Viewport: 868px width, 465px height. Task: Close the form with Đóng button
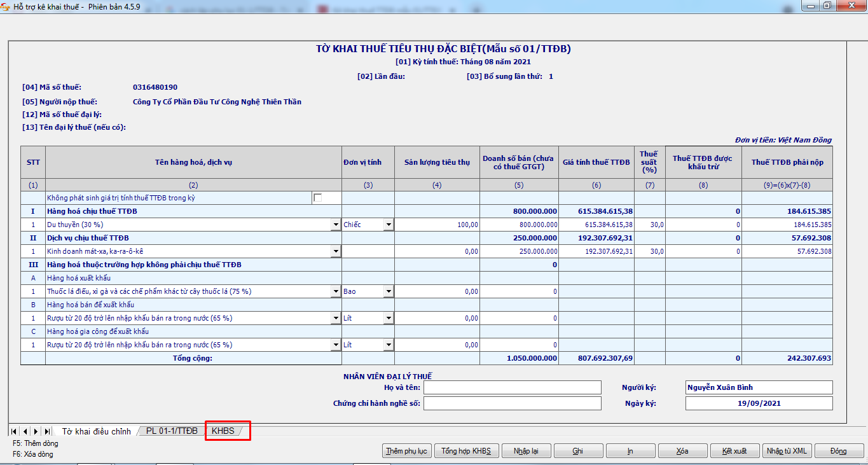(839, 451)
